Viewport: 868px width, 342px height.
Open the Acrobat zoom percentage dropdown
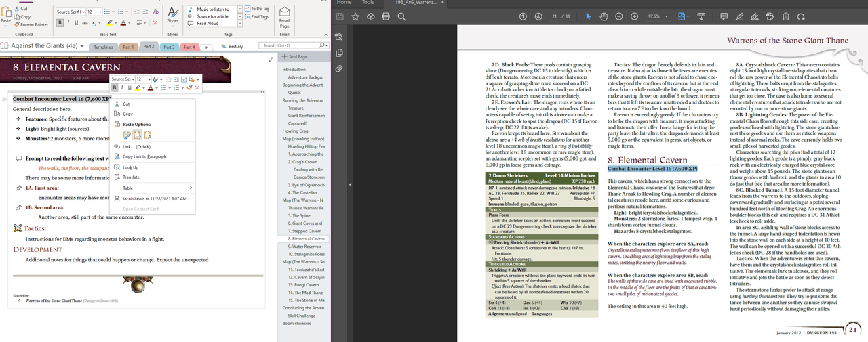[666, 16]
